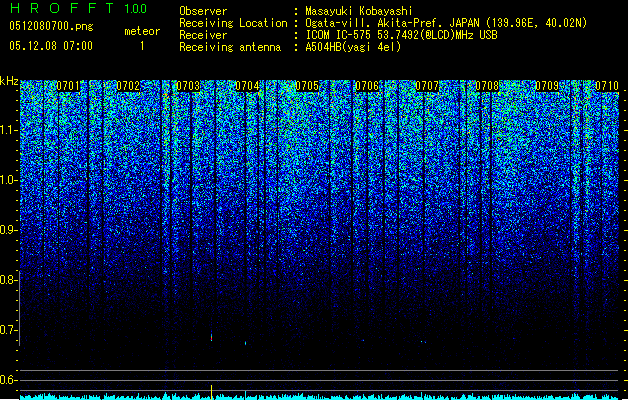Click the 1.1 frequency axis label
Screen dimensions: 629x400
coord(8,130)
